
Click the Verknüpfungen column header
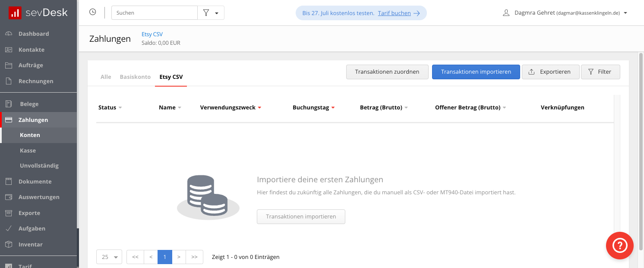tap(562, 107)
